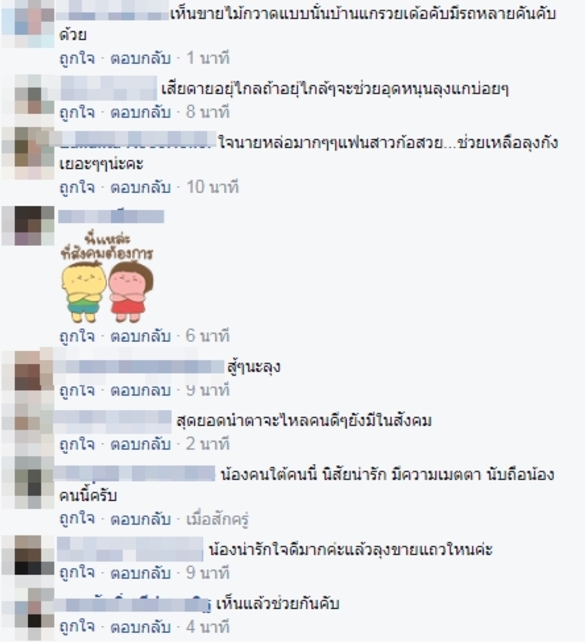
Task: Reply to the sticker comment from 6 นาที
Action: tap(141, 336)
